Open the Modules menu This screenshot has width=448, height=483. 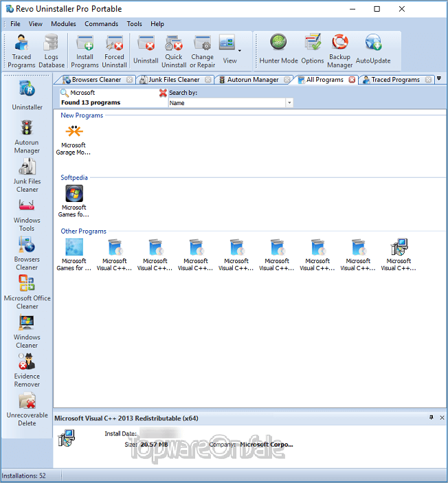click(63, 24)
